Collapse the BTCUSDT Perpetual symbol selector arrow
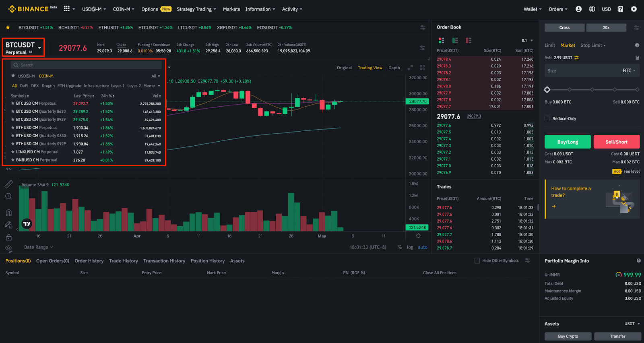This screenshot has width=644, height=343. (39, 48)
